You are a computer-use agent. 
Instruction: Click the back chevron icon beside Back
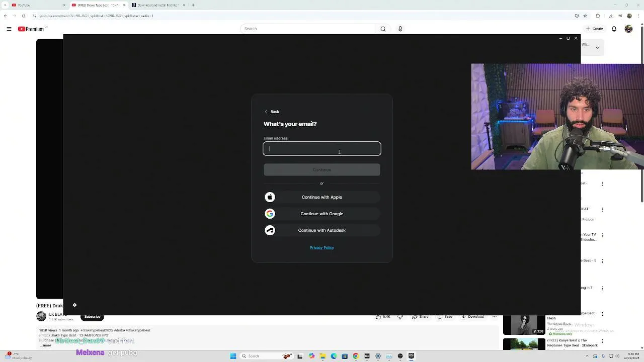(x=266, y=112)
